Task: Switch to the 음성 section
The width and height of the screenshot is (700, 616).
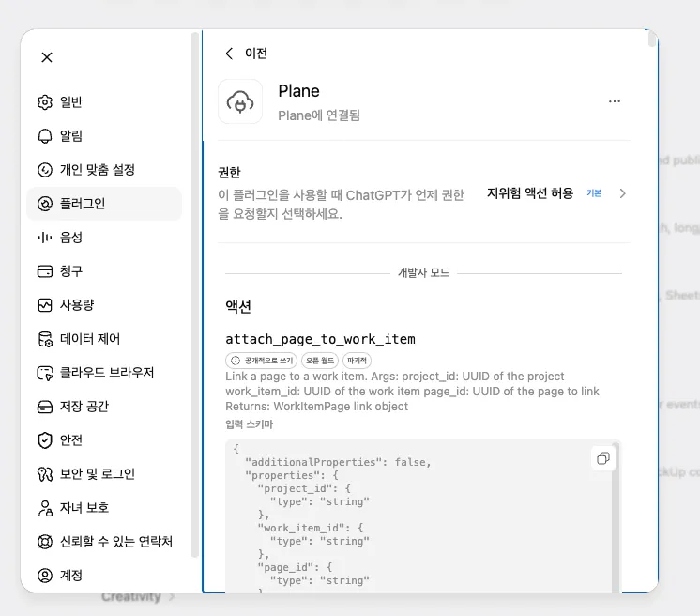Action: pos(104,238)
